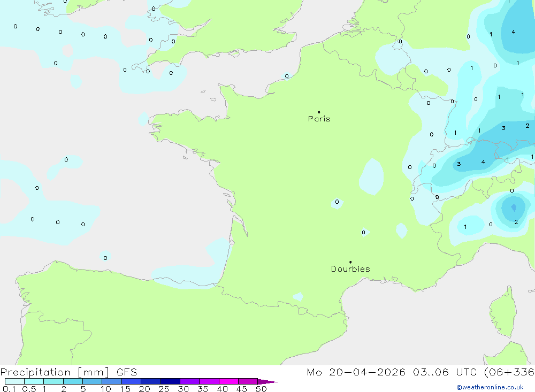Click the '35' legend scale label
This screenshot has height=392, width=535.
click(203, 389)
